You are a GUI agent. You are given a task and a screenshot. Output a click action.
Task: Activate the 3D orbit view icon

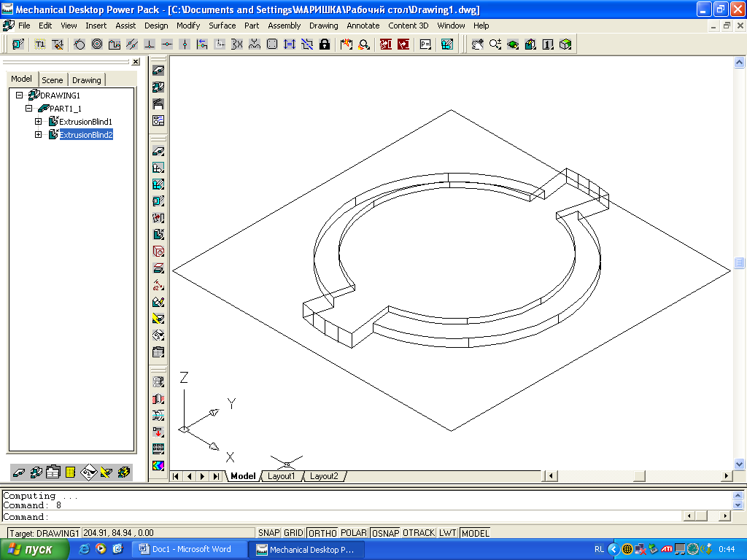513,44
